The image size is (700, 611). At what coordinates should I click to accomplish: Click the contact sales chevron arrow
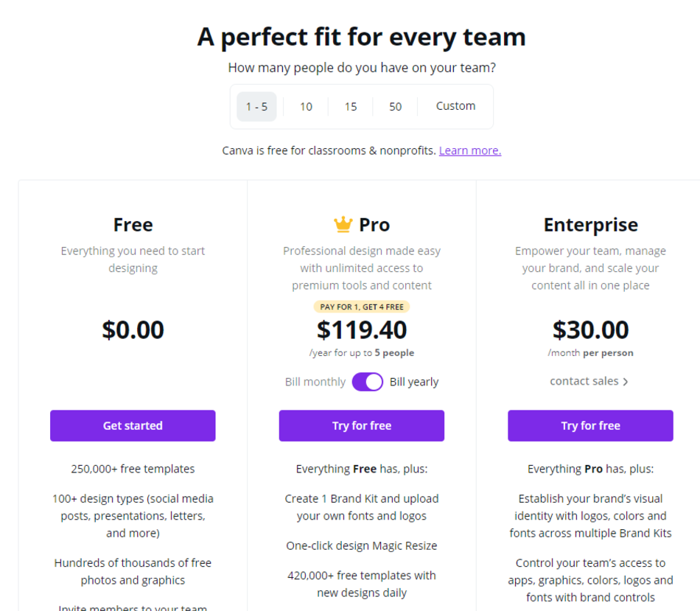(x=626, y=382)
